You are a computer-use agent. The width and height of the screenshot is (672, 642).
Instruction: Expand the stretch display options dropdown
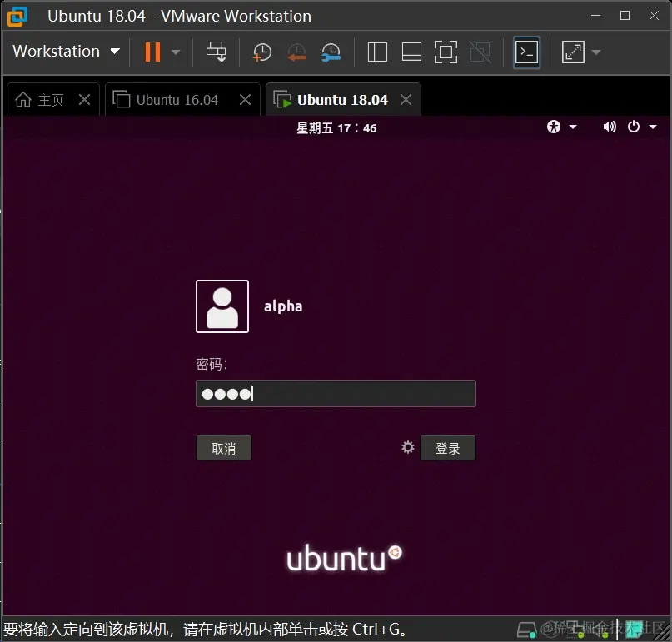(596, 52)
